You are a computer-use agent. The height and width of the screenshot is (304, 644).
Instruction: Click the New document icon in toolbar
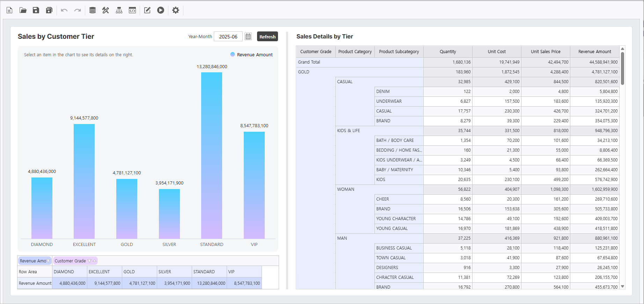tap(9, 10)
